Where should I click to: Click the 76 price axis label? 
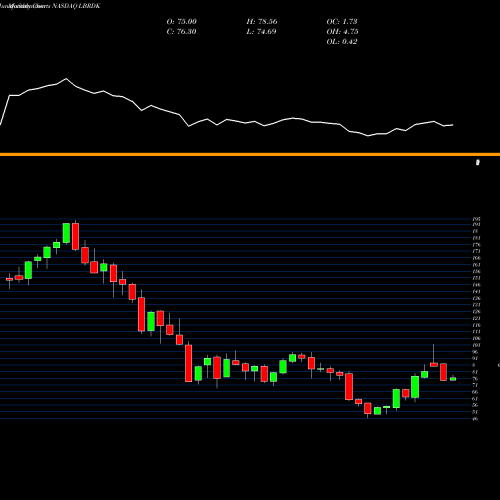pos(475,379)
